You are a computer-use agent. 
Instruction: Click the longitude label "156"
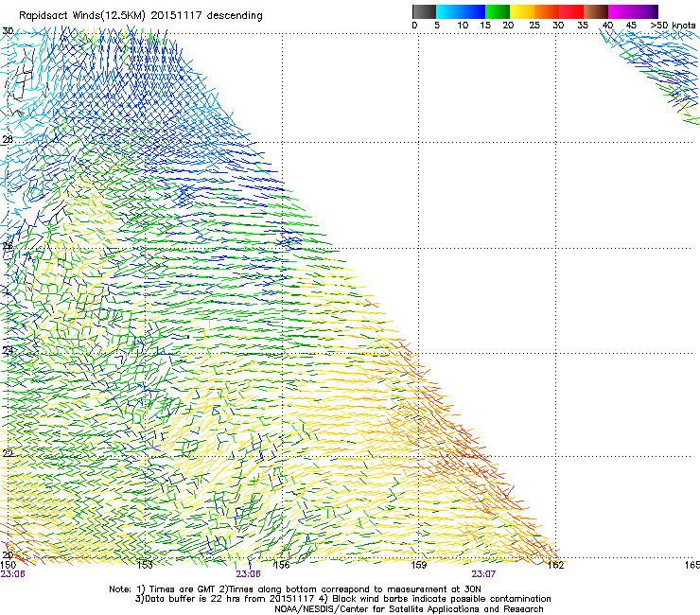(x=282, y=565)
